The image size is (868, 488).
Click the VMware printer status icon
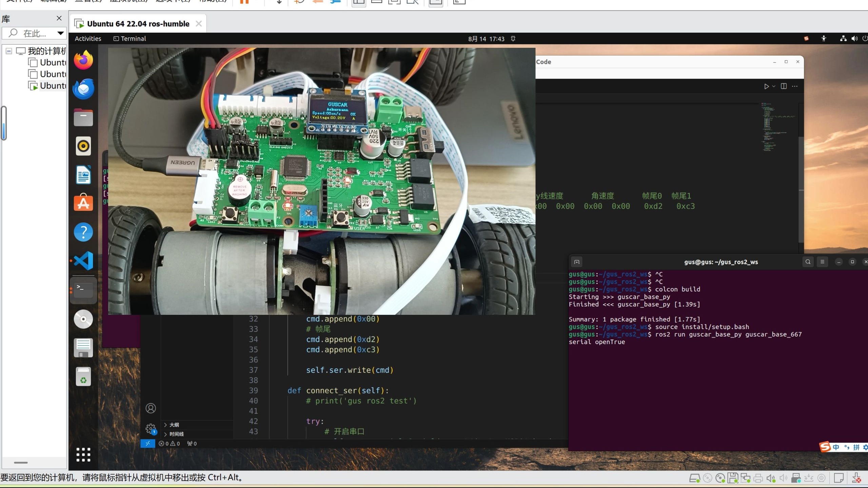[758, 478]
